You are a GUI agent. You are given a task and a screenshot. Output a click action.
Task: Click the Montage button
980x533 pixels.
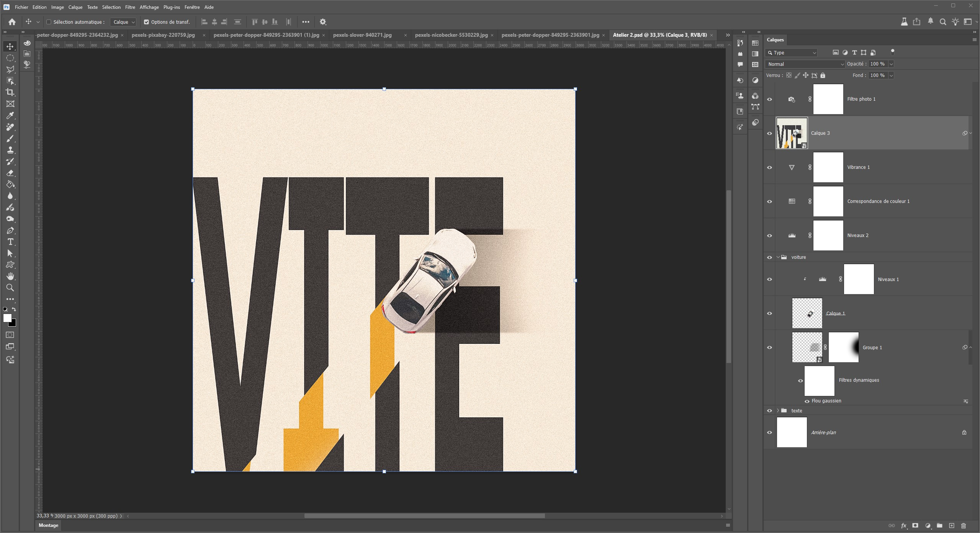49,525
